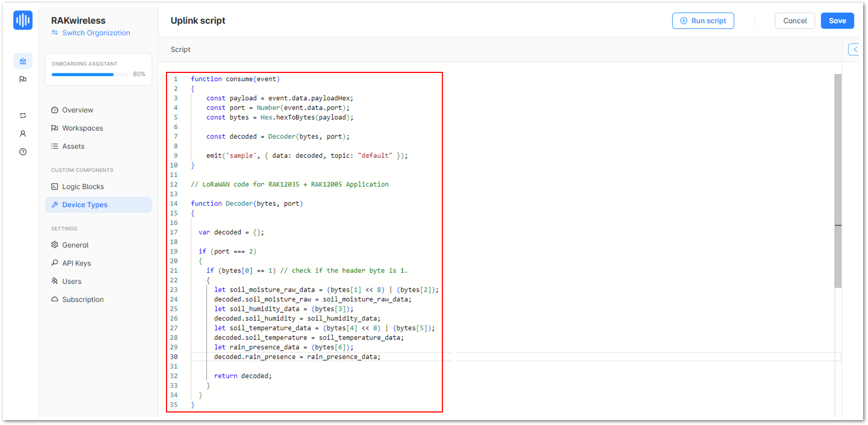Screen dimensions: 868x425
Task: Go to Logic Blocks
Action: tap(99, 187)
